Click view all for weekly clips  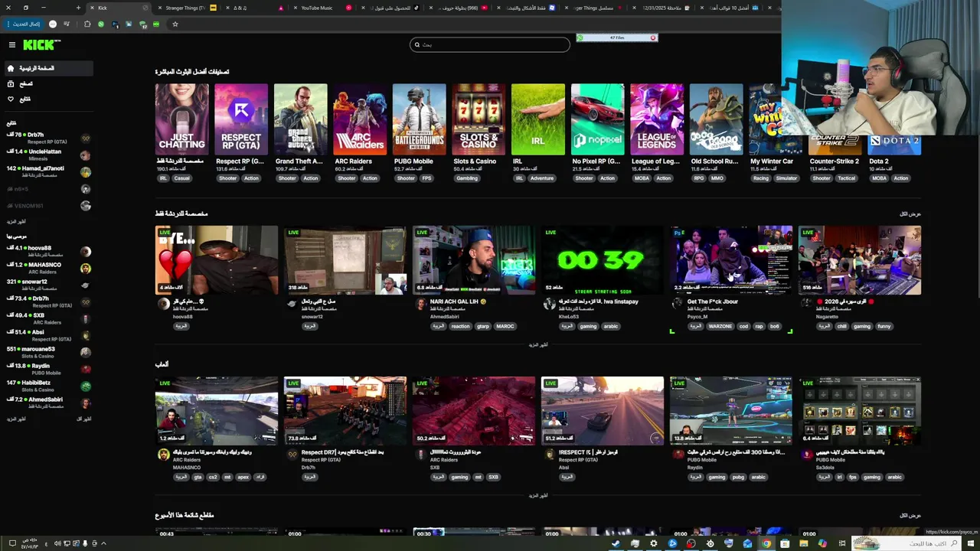coord(910,515)
